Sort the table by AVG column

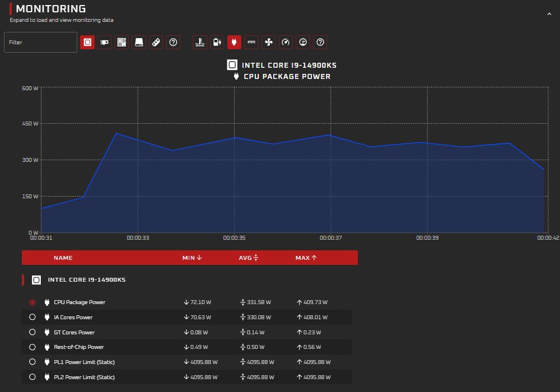pyautogui.click(x=249, y=258)
